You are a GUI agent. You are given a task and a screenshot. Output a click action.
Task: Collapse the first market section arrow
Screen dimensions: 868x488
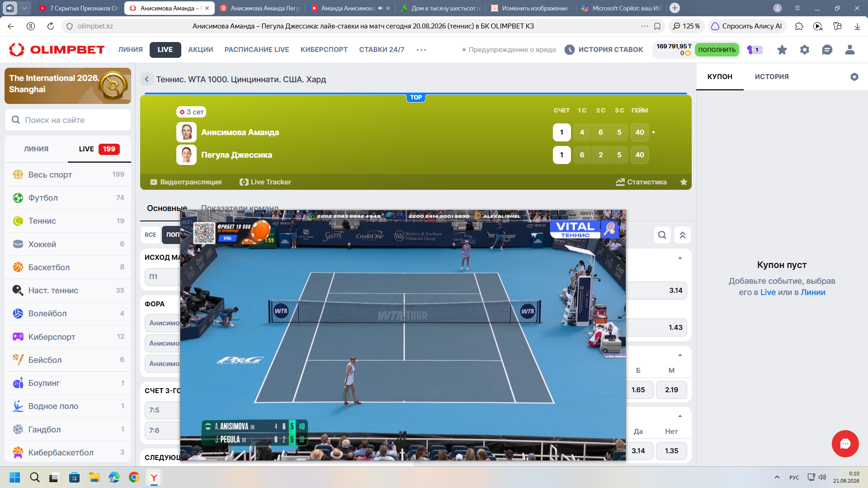tap(680, 258)
